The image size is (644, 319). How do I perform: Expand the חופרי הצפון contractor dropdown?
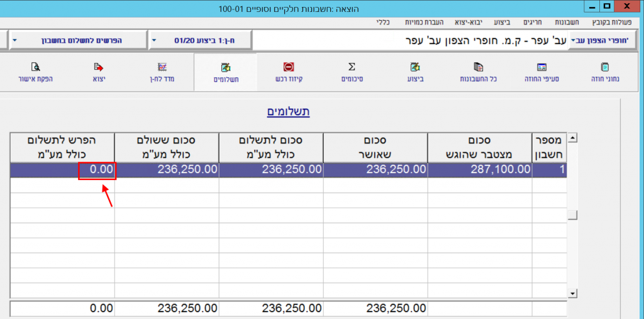[573, 41]
